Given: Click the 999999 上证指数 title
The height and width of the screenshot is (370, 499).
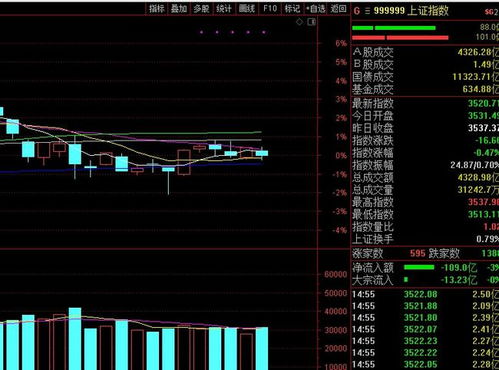Looking at the screenshot, I should click(x=411, y=11).
